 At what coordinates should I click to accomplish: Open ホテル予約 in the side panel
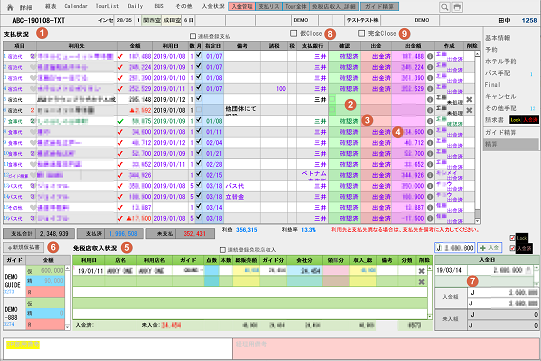click(501, 61)
